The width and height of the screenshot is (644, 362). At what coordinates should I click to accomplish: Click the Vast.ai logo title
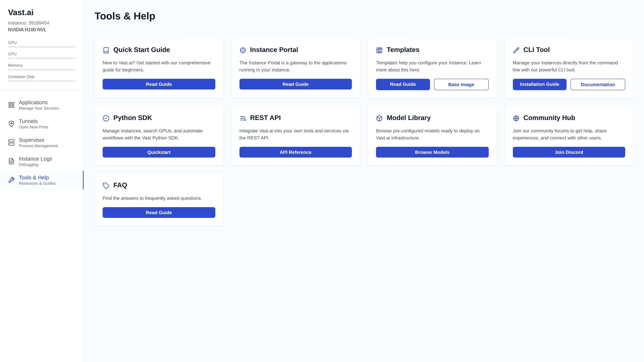tap(21, 12)
